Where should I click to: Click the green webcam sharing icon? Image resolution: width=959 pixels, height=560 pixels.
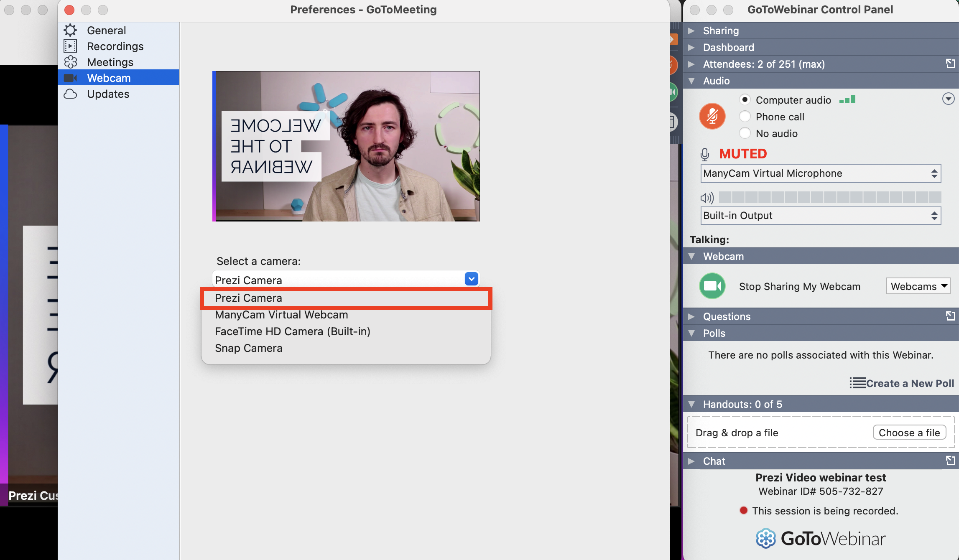[x=712, y=286]
